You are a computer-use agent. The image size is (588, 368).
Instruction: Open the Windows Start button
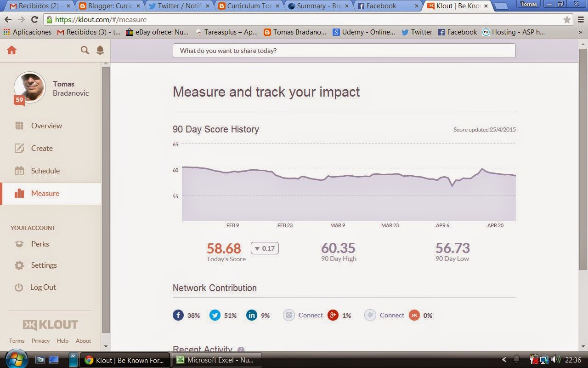click(x=16, y=359)
